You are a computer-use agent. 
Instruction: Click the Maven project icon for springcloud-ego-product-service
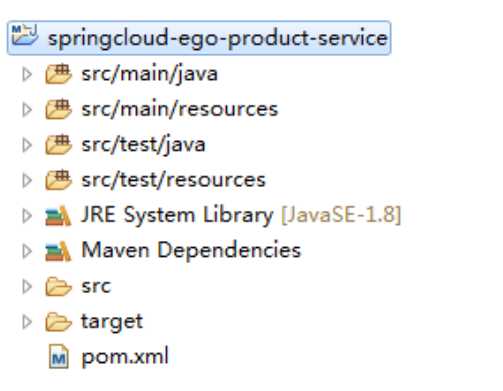click(x=25, y=35)
